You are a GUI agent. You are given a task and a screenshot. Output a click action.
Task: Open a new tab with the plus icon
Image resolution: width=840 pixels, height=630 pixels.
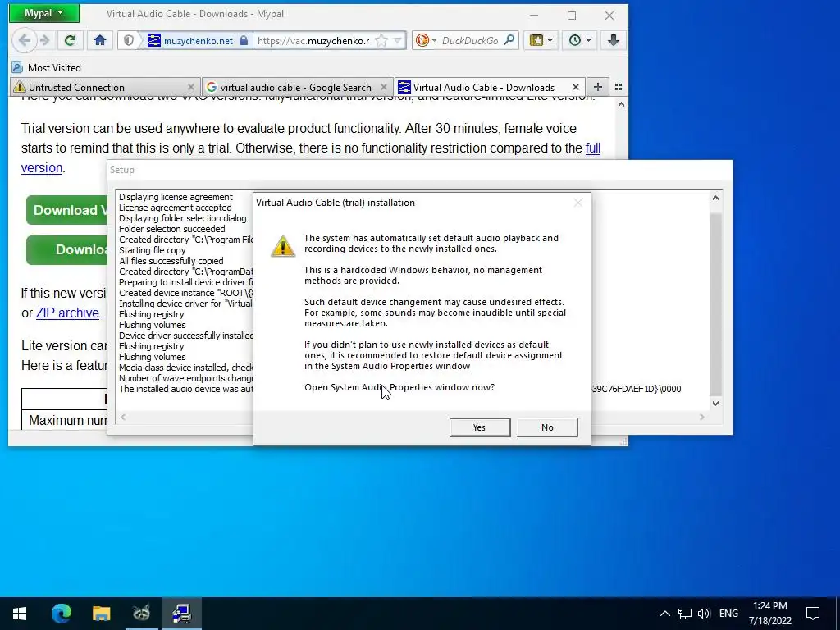pos(598,87)
